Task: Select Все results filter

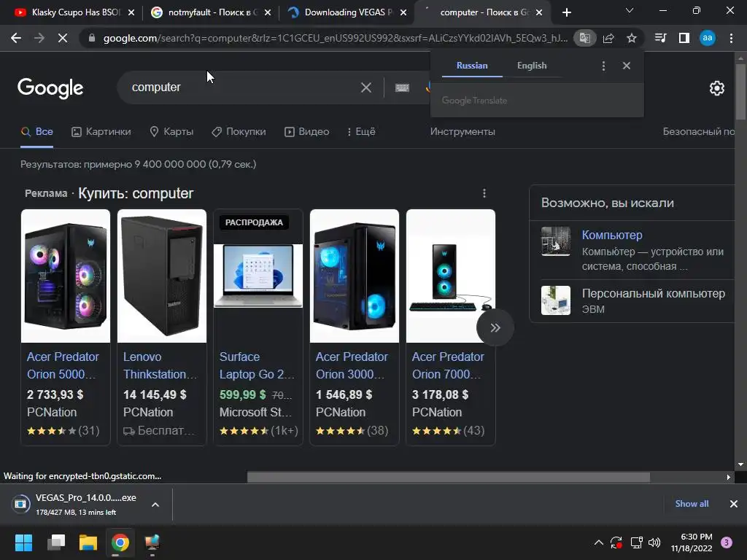Action: point(37,132)
